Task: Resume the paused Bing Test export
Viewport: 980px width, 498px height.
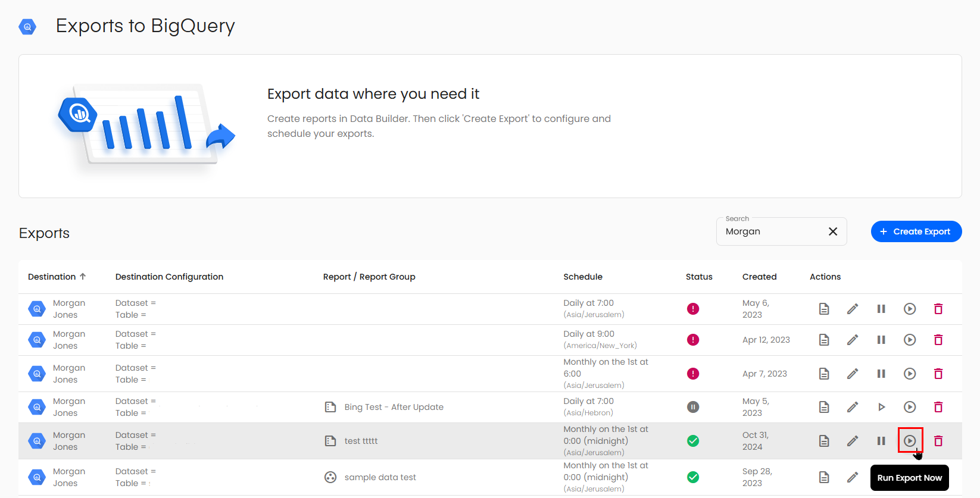Action: [x=881, y=407]
